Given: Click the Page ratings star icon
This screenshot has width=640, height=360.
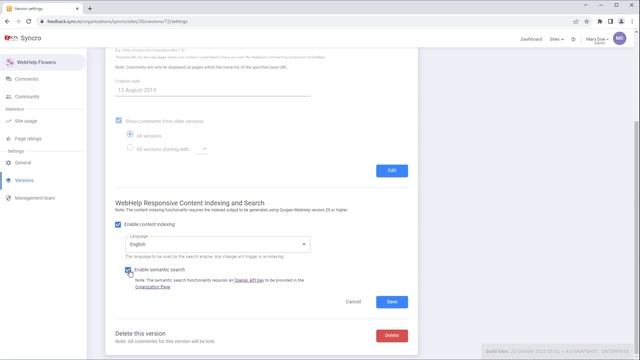Looking at the screenshot, I should tap(9, 139).
